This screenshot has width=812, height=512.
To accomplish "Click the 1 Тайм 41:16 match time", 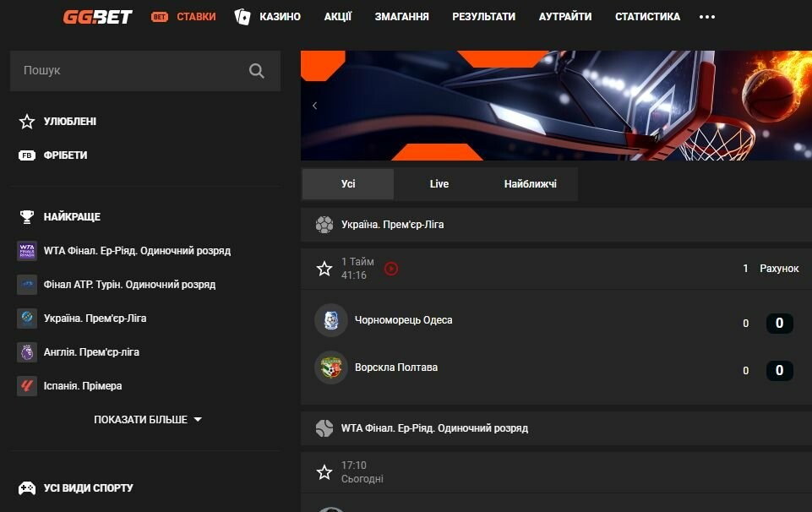I will [x=357, y=269].
